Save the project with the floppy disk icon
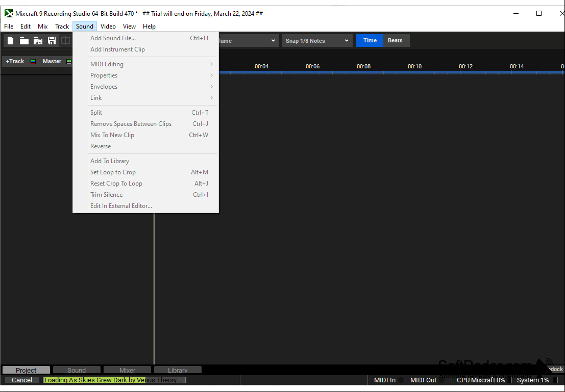Viewport: 565px width, 392px height. click(x=52, y=41)
